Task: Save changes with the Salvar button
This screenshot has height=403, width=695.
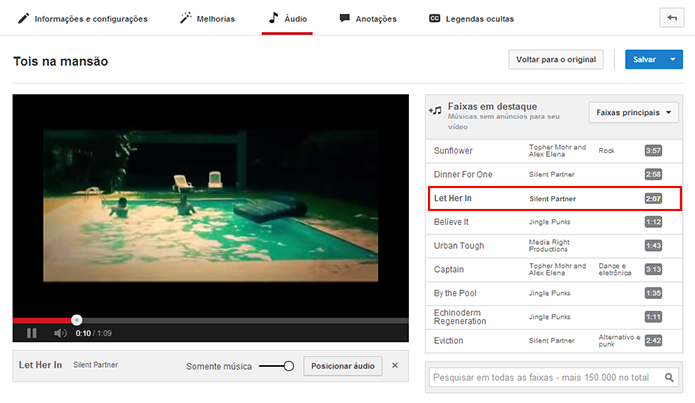Action: [x=644, y=59]
